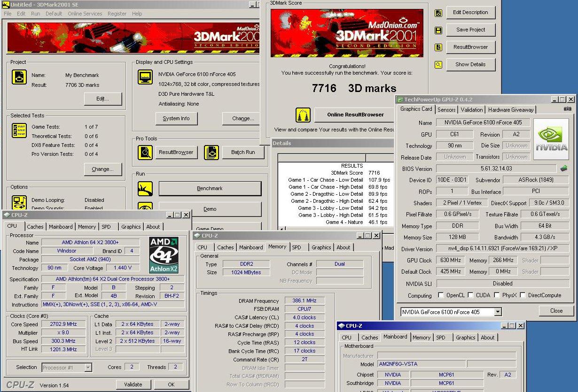Click the motherboard Model field AM2NF6G-VSTA

422,364
